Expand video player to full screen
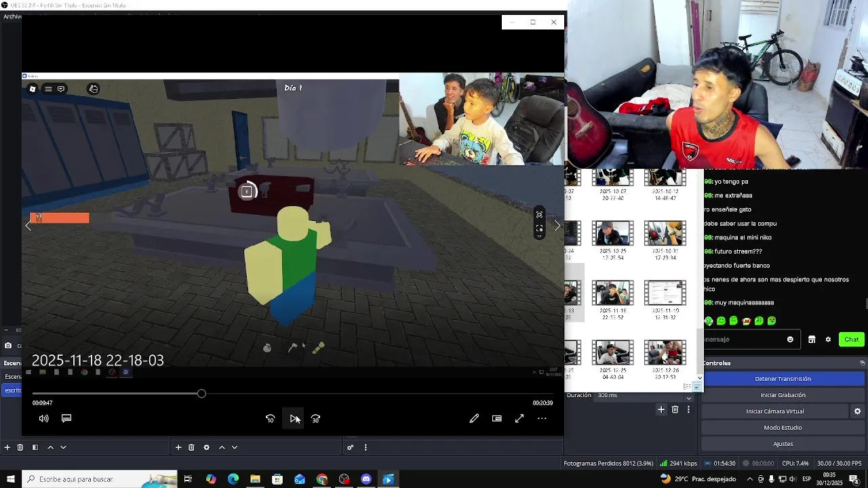 (519, 419)
